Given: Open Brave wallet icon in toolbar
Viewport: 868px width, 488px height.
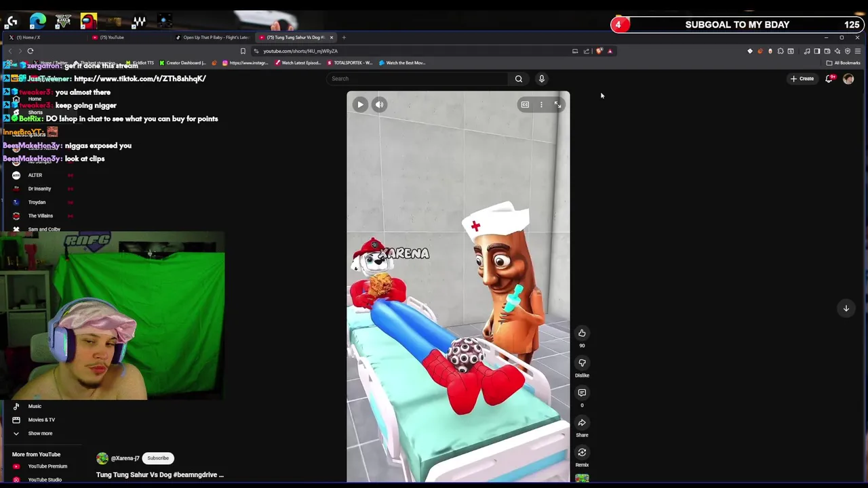Looking at the screenshot, I should [x=827, y=51].
